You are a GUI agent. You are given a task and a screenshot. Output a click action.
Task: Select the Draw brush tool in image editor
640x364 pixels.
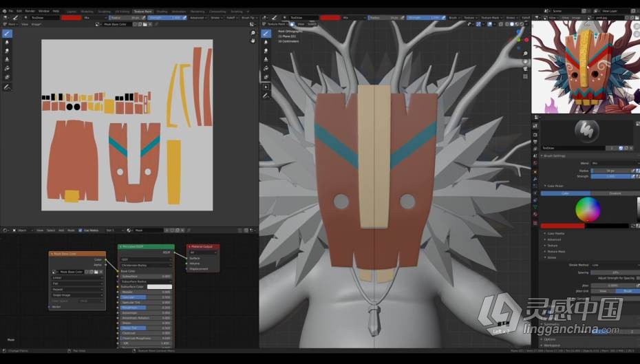click(x=7, y=34)
